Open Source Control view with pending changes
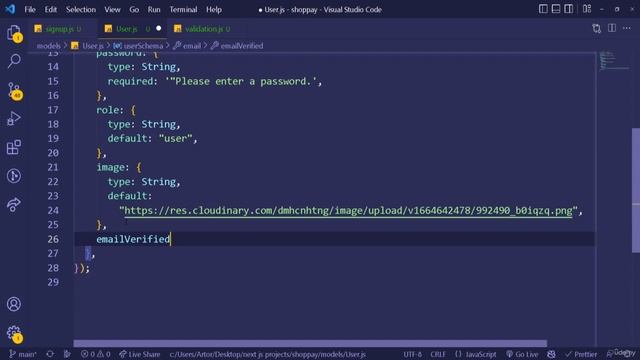Viewport: 640px width, 360px height. click(x=14, y=91)
